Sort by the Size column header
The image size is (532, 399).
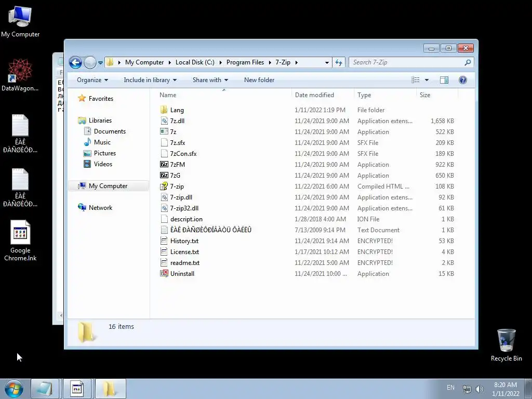pyautogui.click(x=437, y=95)
